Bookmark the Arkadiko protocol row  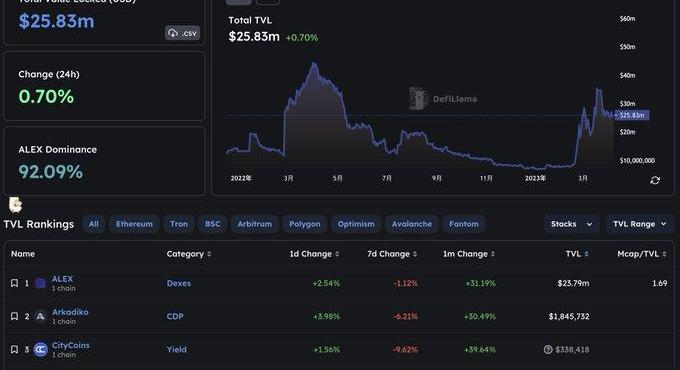pos(14,316)
